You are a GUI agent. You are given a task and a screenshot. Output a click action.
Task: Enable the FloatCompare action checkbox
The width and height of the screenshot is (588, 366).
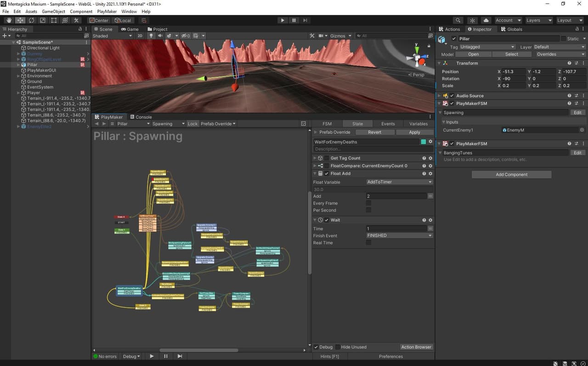click(x=327, y=166)
